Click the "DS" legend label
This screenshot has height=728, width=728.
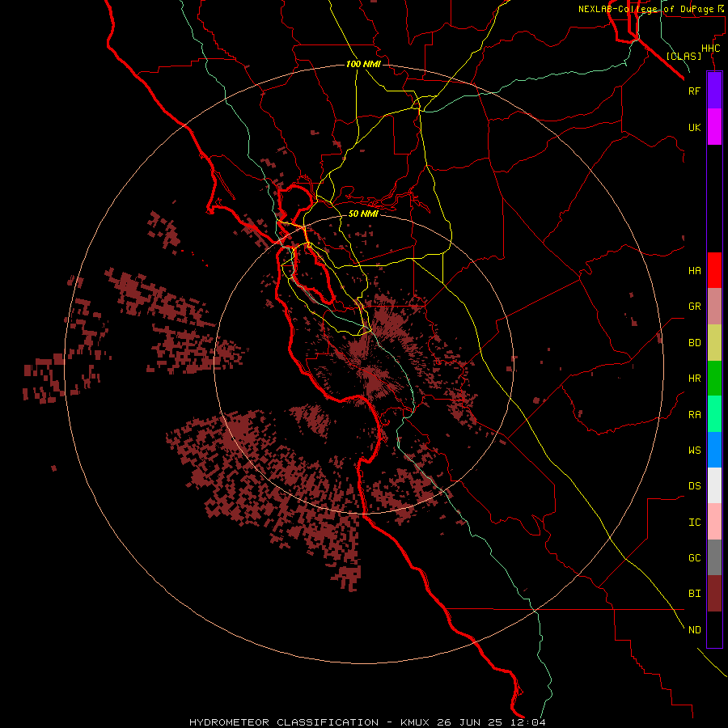(x=694, y=485)
